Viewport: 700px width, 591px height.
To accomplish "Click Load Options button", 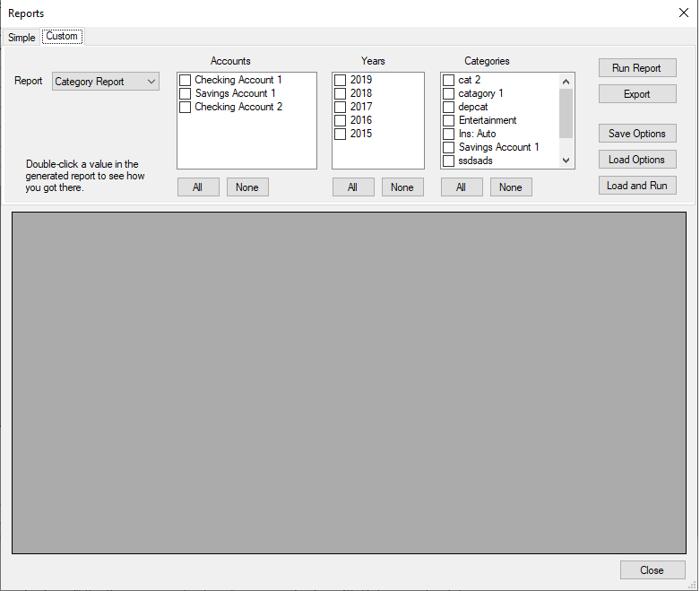I will click(x=636, y=160).
